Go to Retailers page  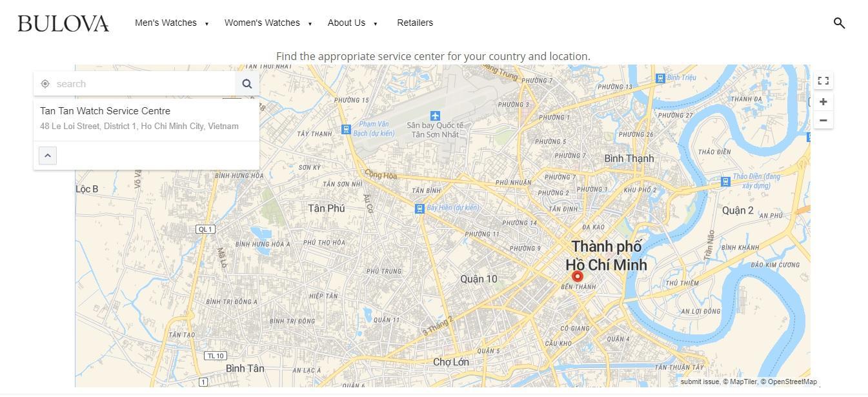pos(415,23)
